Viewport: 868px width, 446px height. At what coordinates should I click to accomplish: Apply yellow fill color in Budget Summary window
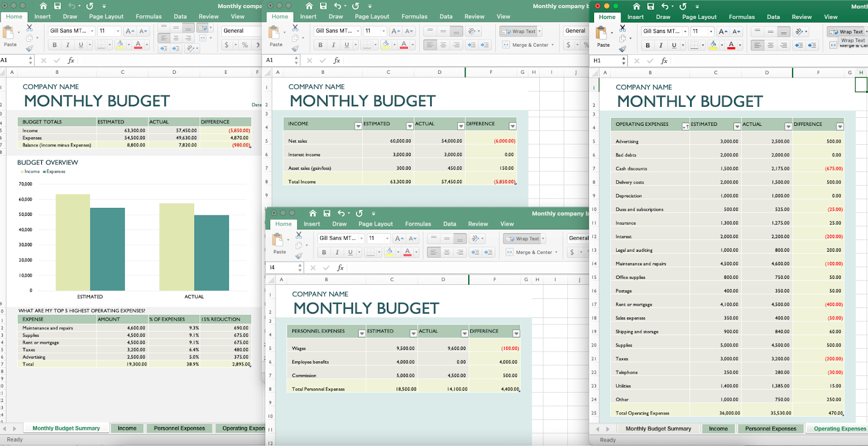click(x=120, y=44)
